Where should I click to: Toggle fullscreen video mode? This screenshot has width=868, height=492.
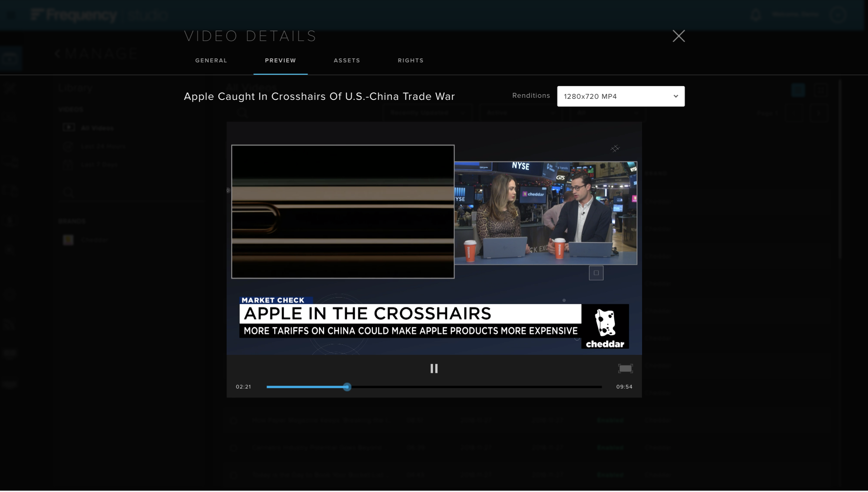[x=625, y=368]
